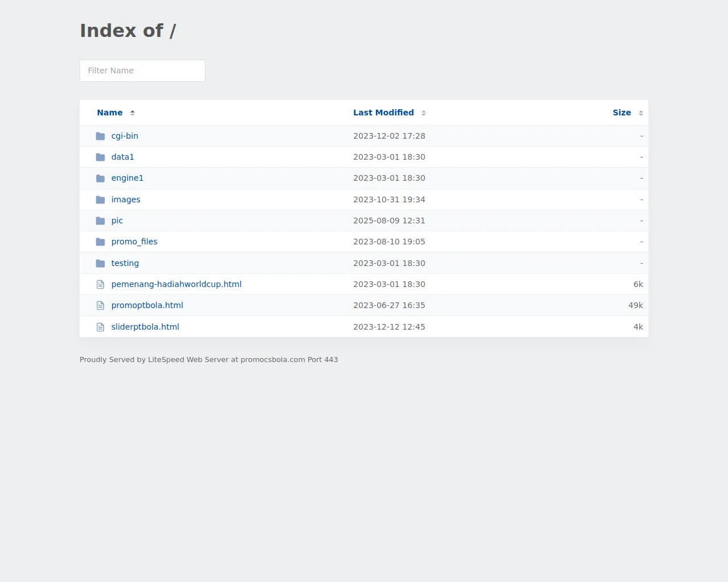The image size is (728, 582).
Task: Toggle sort arrows next to Name header
Action: click(x=133, y=113)
